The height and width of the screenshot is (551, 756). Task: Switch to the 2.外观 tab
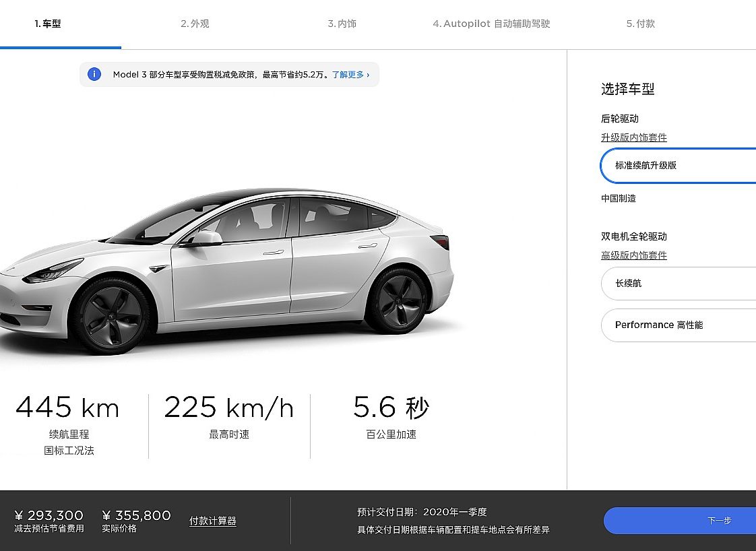[x=195, y=24]
